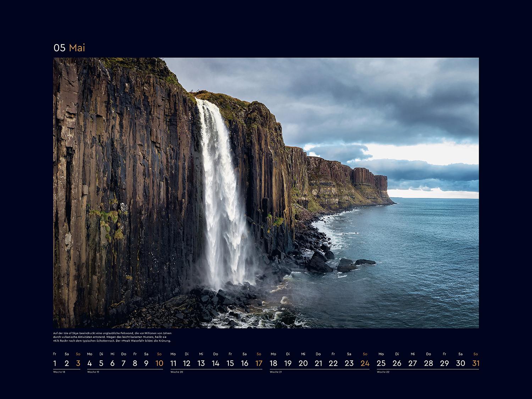This screenshot has width=532, height=399.
Task: Click Sunday the 3rd date
Action: [78, 363]
